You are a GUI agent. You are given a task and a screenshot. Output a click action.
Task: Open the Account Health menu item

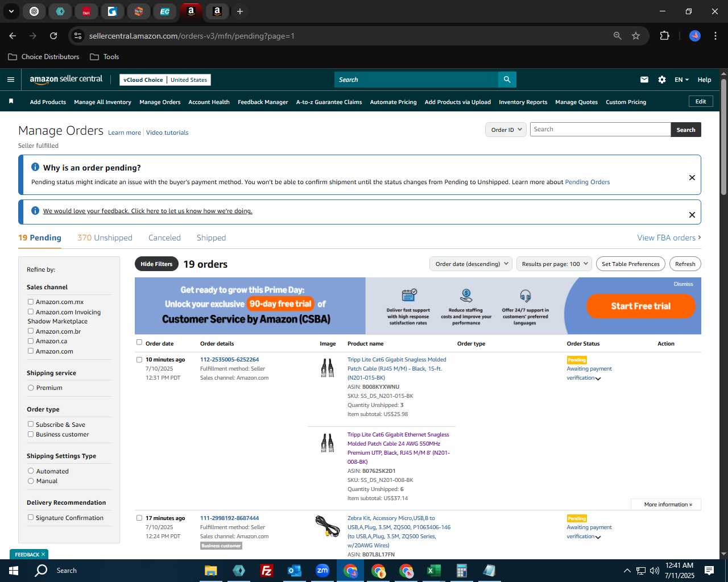(209, 102)
